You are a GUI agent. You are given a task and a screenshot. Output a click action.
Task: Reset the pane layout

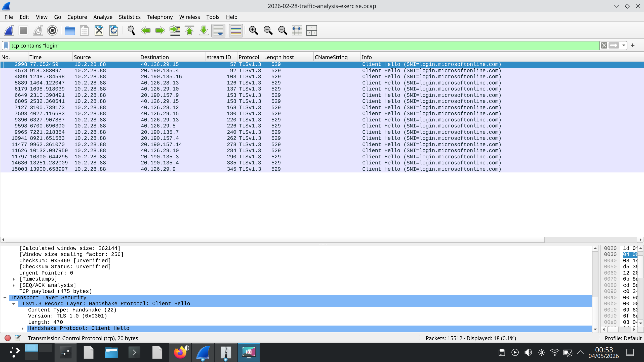tap(312, 31)
